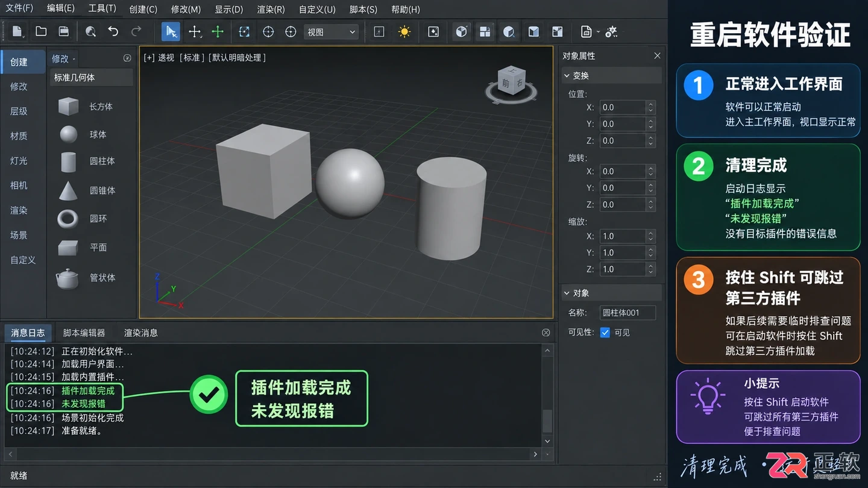The width and height of the screenshot is (868, 488).
Task: Collapse the 变换 transform section
Action: (567, 76)
